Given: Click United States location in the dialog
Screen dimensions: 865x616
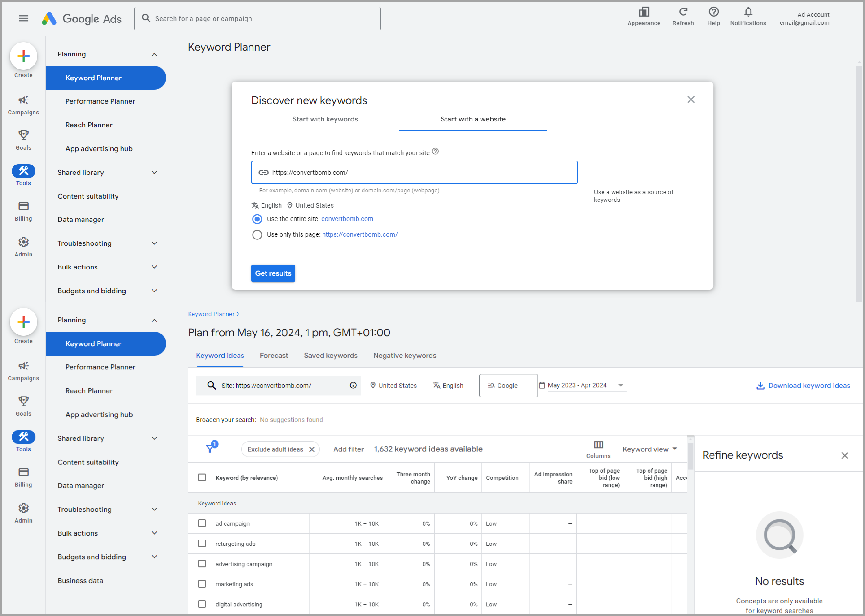Looking at the screenshot, I should [310, 205].
